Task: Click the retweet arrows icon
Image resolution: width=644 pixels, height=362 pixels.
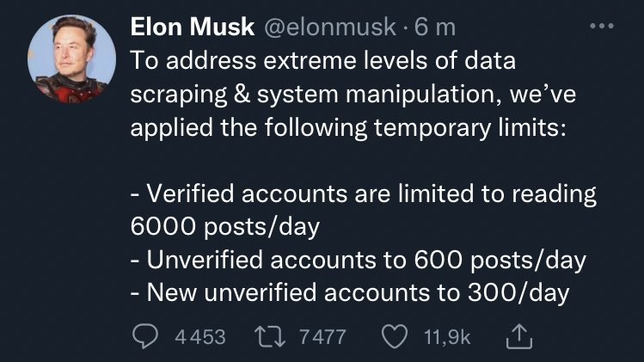Action: point(273,335)
